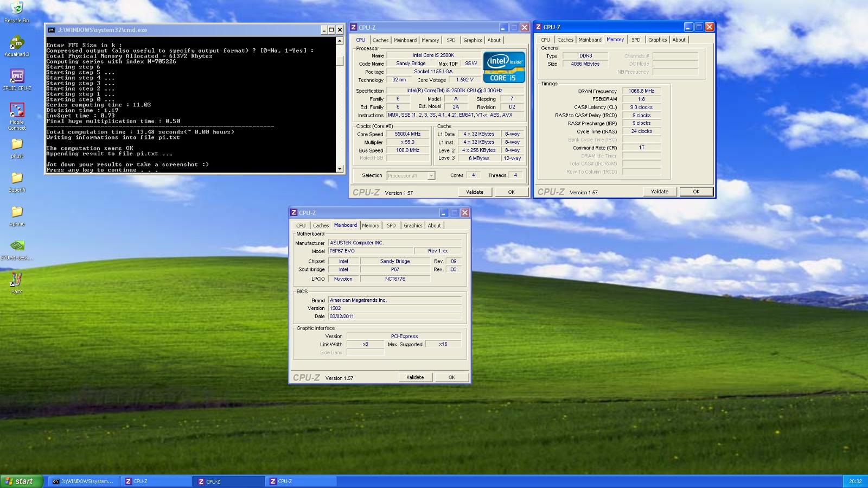
Task: Click the CAS# Latency value 9.0 clocks
Action: (x=641, y=107)
